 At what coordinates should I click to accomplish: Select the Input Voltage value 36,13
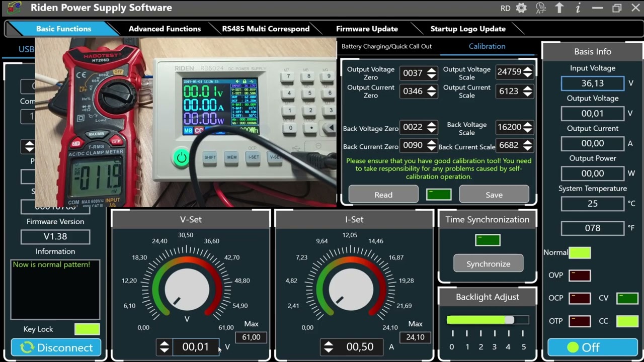point(593,83)
